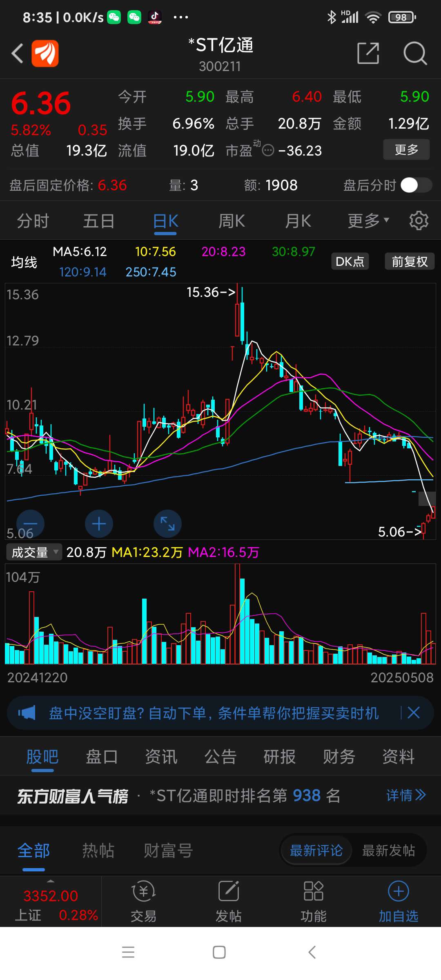The height and width of the screenshot is (980, 441).
Task: Toggle DK点 indicator button
Action: coord(350,261)
